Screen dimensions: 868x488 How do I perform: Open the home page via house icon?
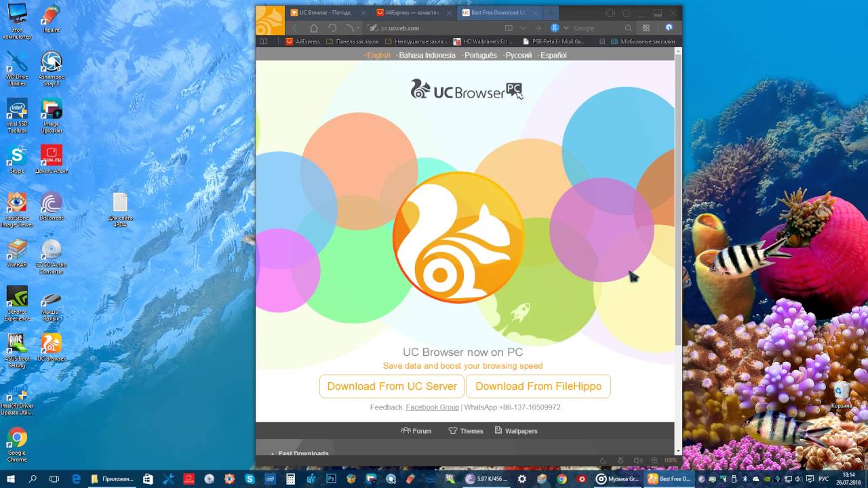pos(313,28)
